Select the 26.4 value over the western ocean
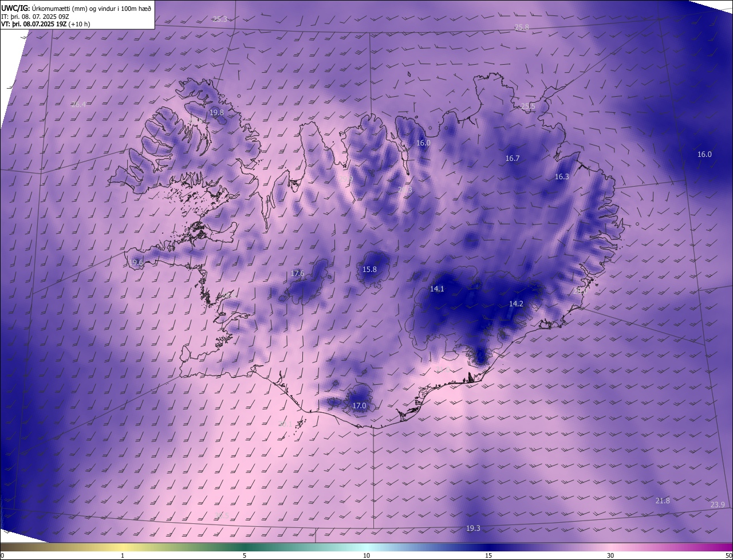The height and width of the screenshot is (560, 733). [x=78, y=105]
